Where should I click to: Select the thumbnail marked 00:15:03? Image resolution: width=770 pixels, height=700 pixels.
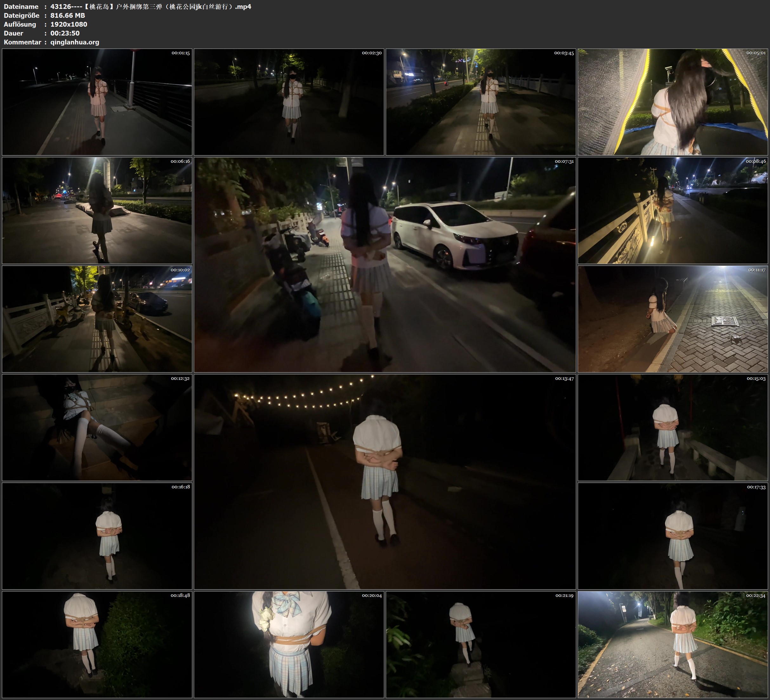pos(673,427)
